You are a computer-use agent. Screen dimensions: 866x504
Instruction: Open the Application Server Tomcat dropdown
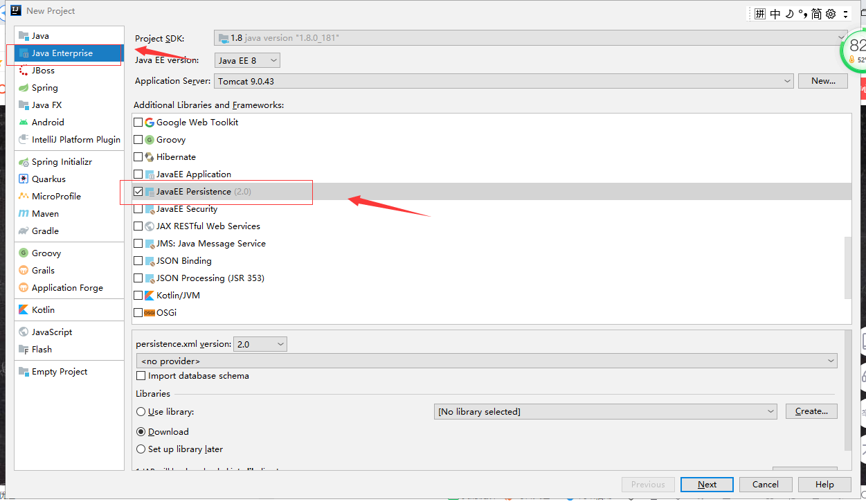pos(504,81)
